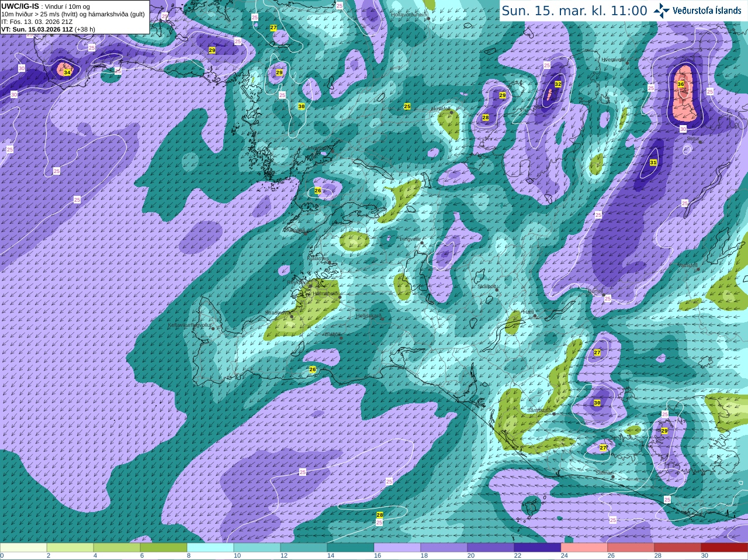748x560 pixels.
Task: Click the Húsafell station label
Action: tap(441, 109)
